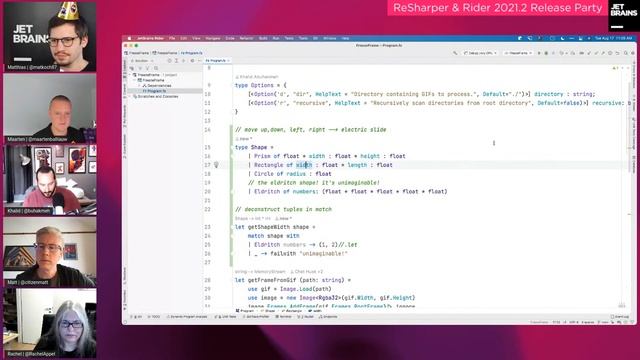Click the warnings indicator at editor top-right
Screen dimensions: 640x360
(616, 68)
